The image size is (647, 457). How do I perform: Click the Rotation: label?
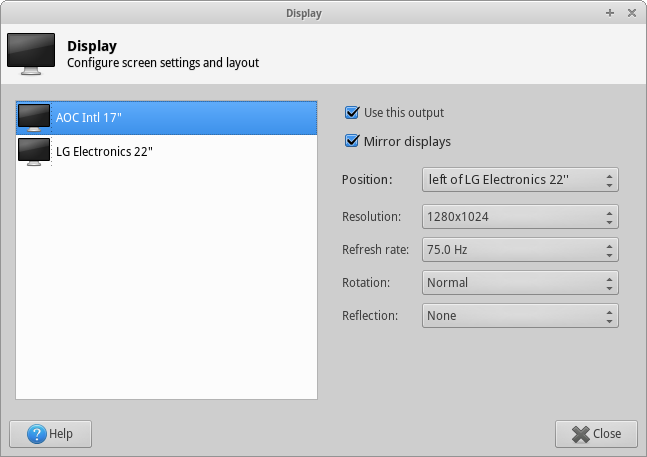click(x=366, y=283)
